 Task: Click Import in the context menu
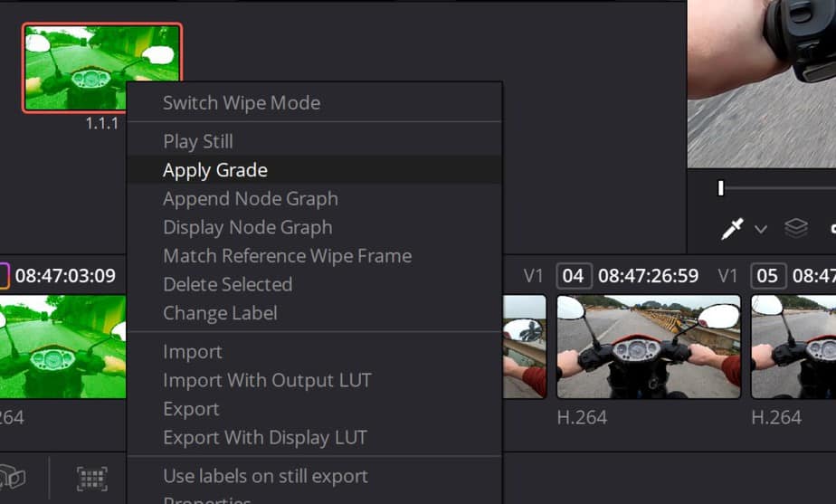click(315, 352)
